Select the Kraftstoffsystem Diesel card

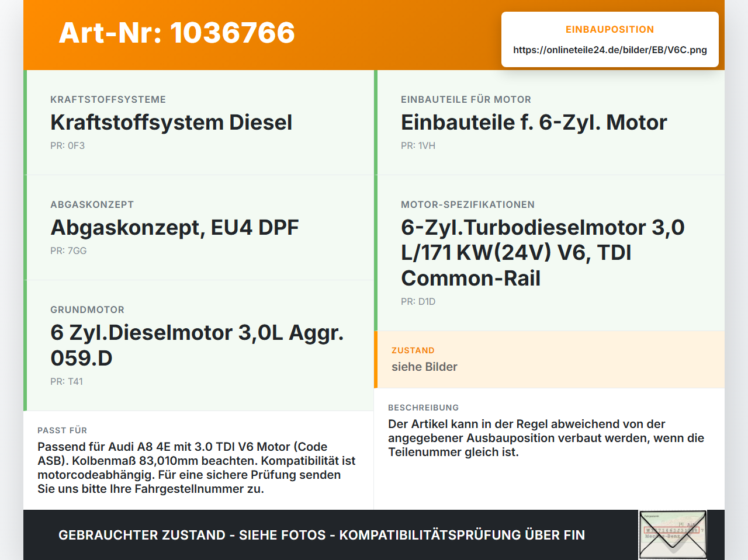pos(199,123)
